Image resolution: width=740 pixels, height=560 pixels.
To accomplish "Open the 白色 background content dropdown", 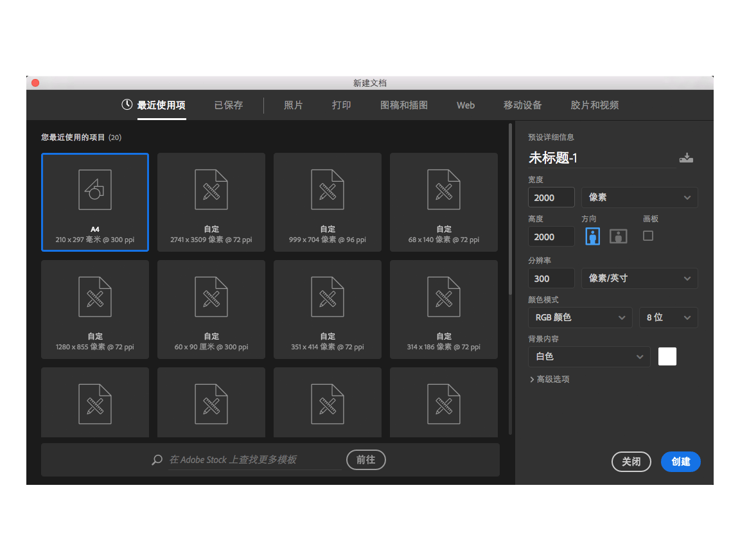I will click(x=589, y=356).
